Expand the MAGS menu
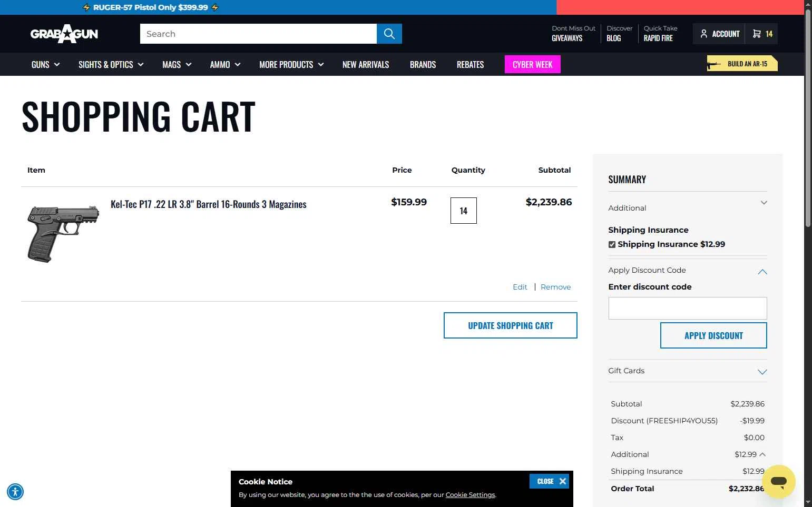The height and width of the screenshot is (507, 812). [177, 64]
